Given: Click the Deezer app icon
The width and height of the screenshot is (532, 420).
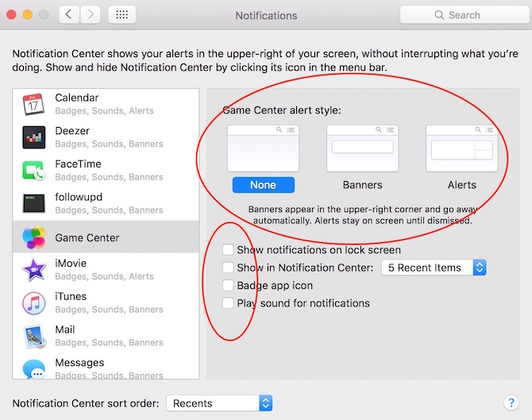Looking at the screenshot, I should pos(33,137).
